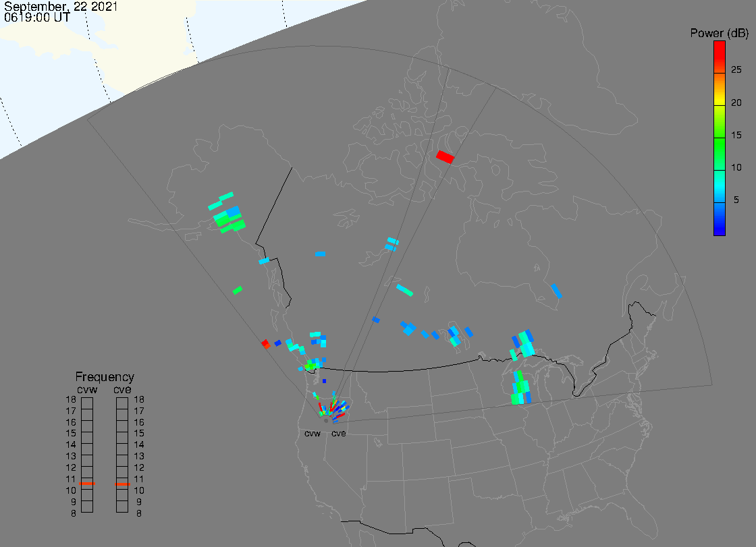Viewport: 756px width, 547px height.
Task: Click the cve heading in Frequency legend
Action: click(x=122, y=389)
